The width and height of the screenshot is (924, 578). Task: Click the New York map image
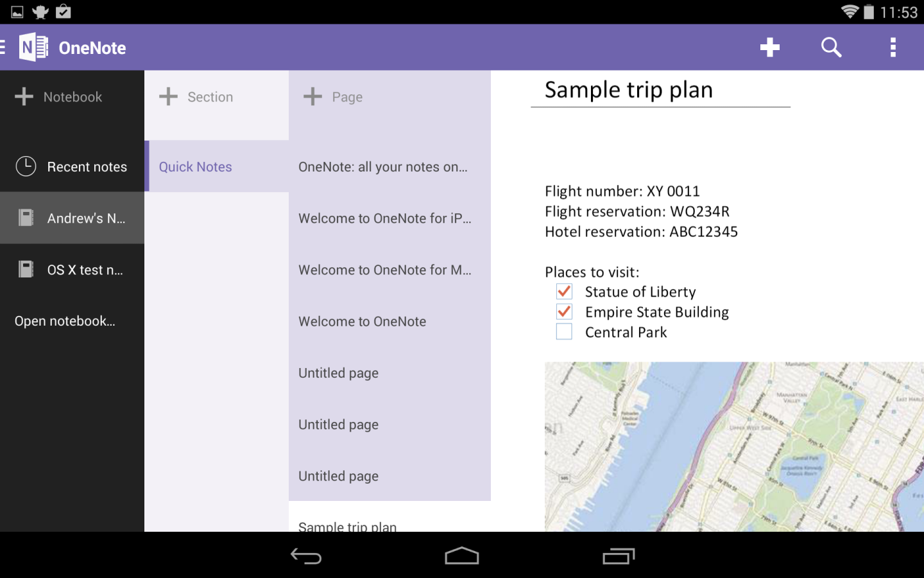coord(732,446)
